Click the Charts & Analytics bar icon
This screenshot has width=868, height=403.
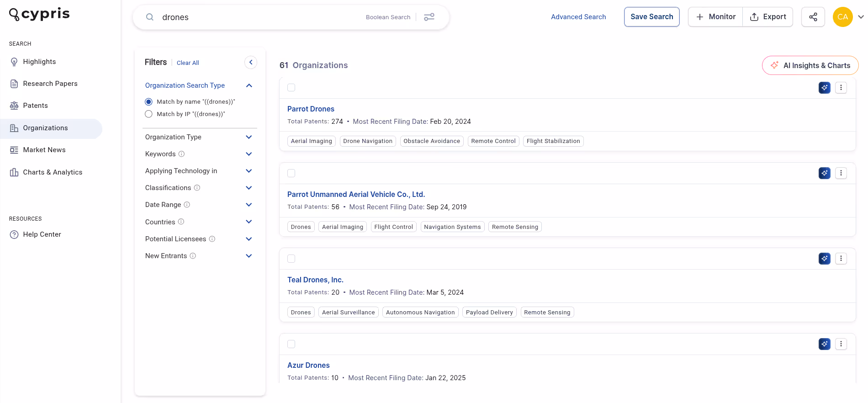pos(14,172)
